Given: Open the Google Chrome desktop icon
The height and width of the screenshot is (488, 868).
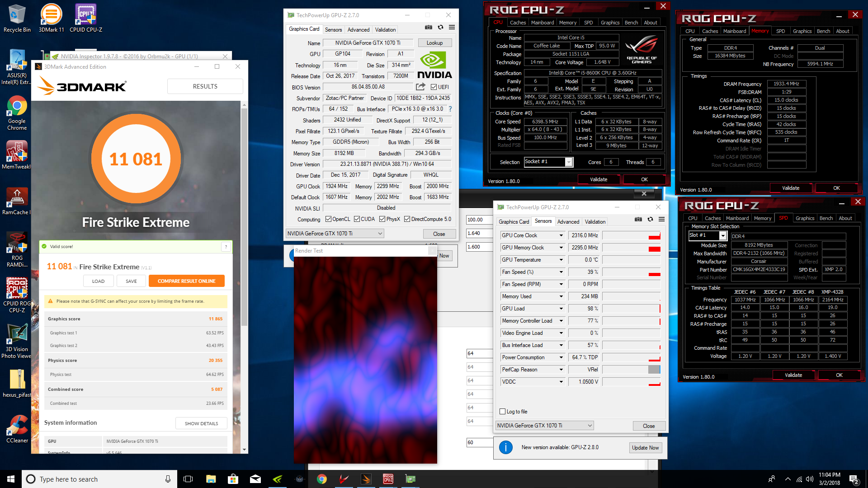Looking at the screenshot, I should point(17,113).
